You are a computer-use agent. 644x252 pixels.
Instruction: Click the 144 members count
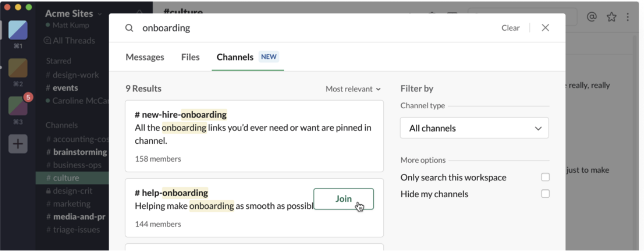[158, 224]
